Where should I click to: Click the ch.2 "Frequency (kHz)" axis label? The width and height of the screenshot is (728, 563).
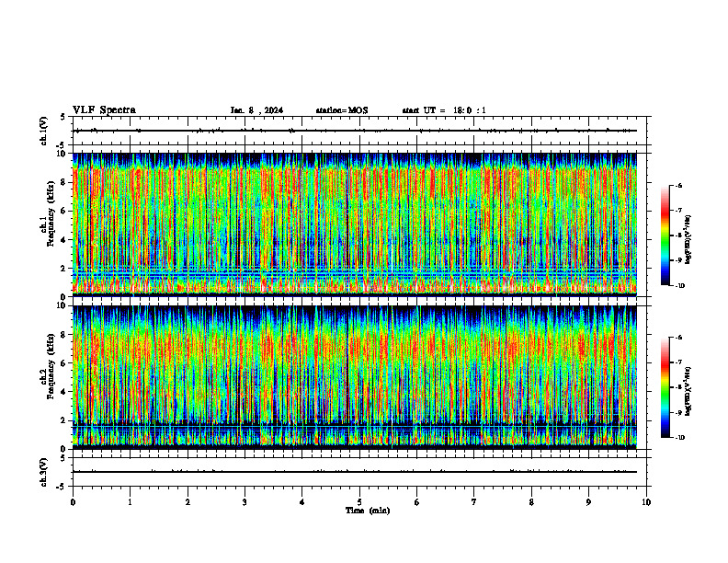51,366
